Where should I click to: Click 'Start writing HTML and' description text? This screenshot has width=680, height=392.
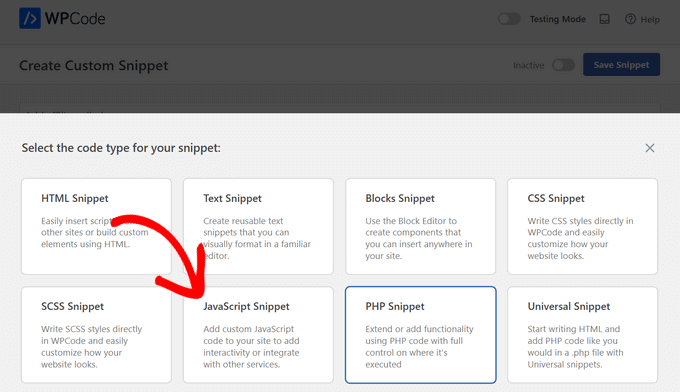tap(574, 329)
